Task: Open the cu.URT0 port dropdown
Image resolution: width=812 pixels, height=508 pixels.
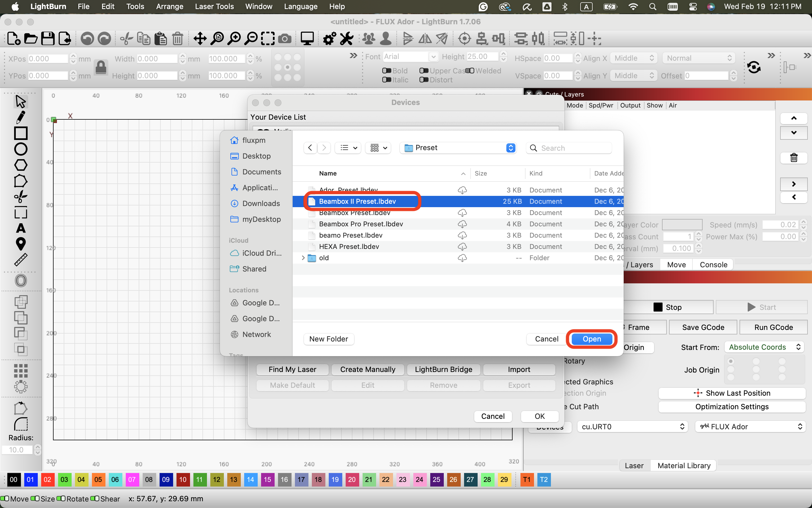Action: pos(632,426)
